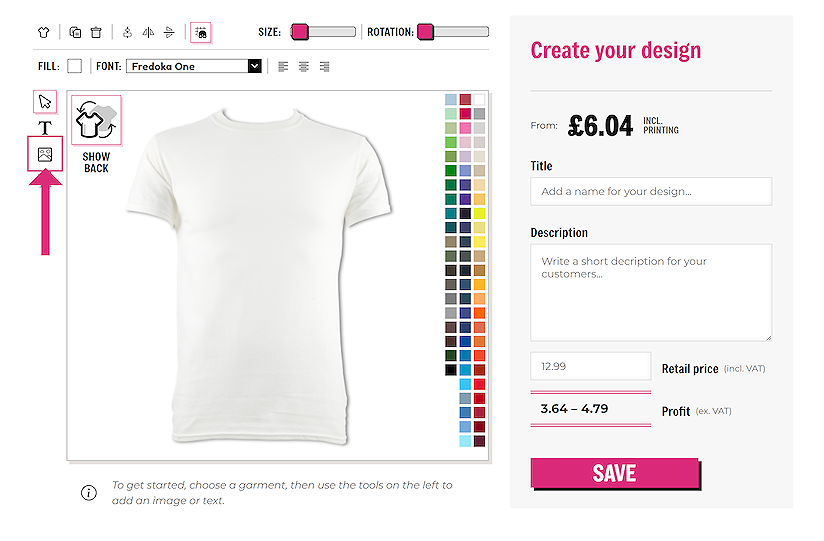
Task: Select the add image tool
Action: 45,154
